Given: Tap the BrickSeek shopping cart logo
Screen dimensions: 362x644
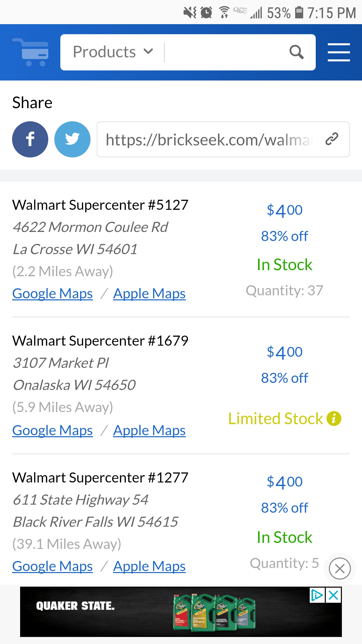Looking at the screenshot, I should [30, 52].
